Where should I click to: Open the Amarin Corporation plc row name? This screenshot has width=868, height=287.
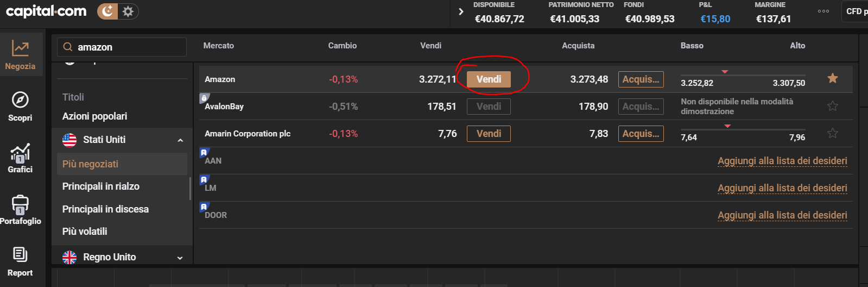[x=248, y=134]
